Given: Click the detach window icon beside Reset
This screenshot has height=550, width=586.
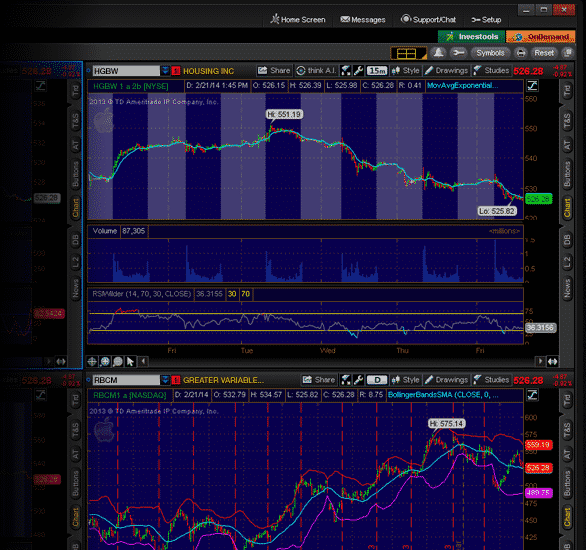Looking at the screenshot, I should (x=568, y=53).
